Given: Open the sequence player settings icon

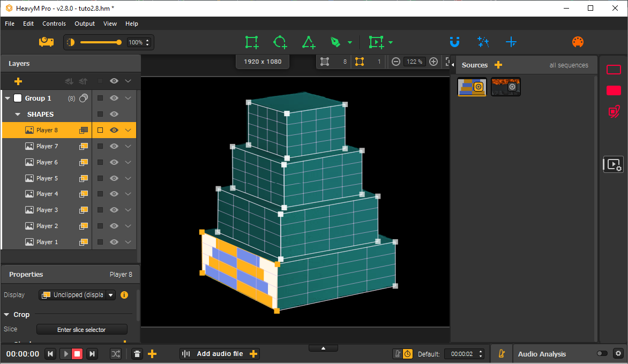Looking at the screenshot, I should (613, 164).
